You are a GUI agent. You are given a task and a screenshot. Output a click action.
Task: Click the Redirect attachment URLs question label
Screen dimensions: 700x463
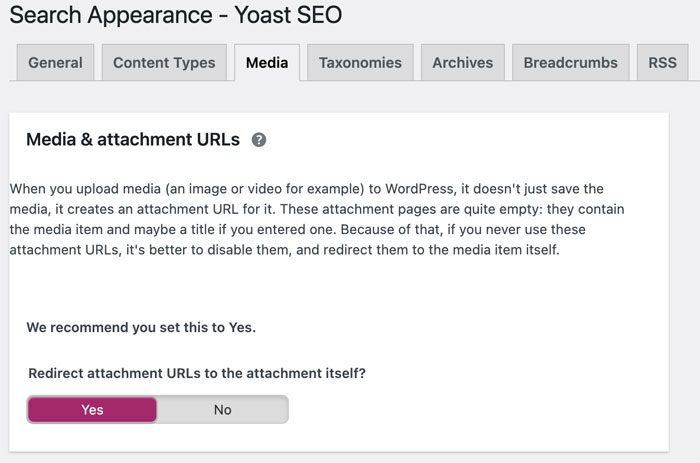pyautogui.click(x=197, y=373)
